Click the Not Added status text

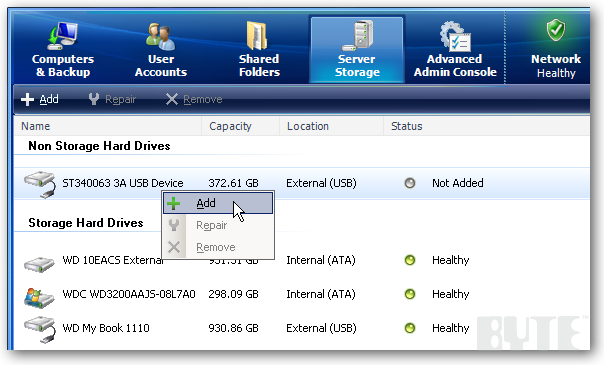[458, 183]
